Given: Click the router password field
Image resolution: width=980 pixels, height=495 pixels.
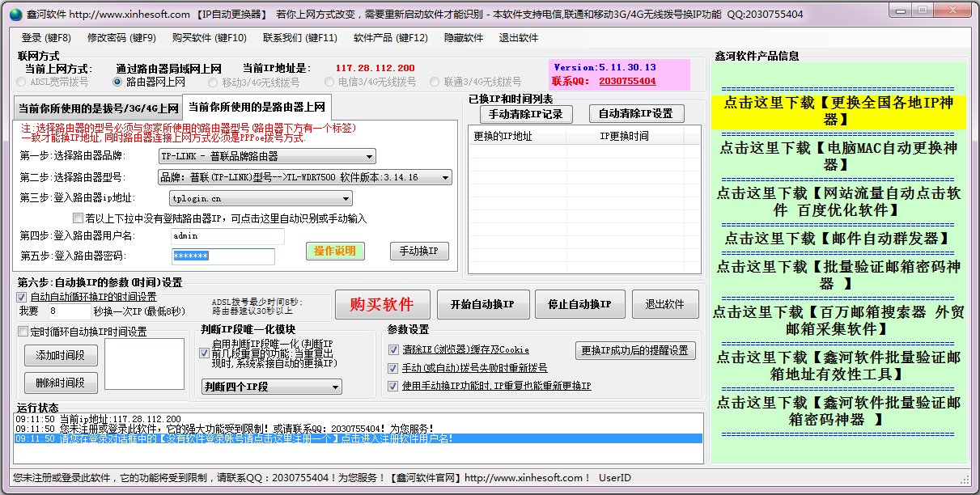Looking at the screenshot, I should (x=223, y=256).
